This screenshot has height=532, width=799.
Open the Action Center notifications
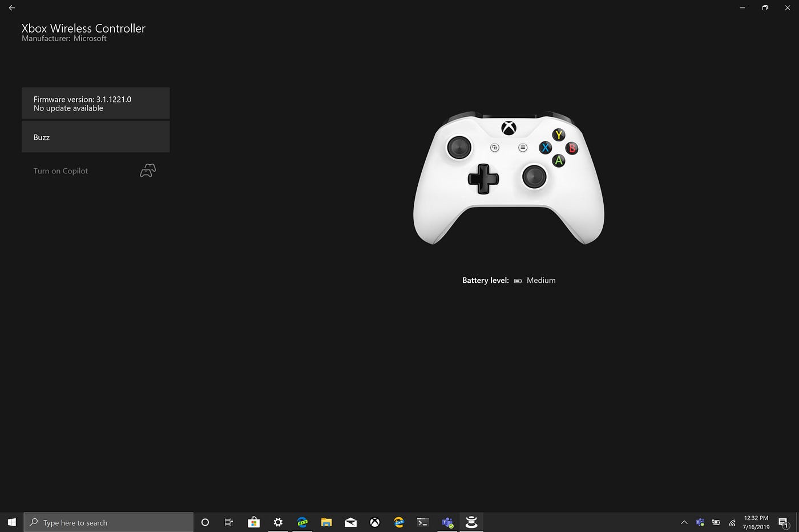pyautogui.click(x=784, y=522)
